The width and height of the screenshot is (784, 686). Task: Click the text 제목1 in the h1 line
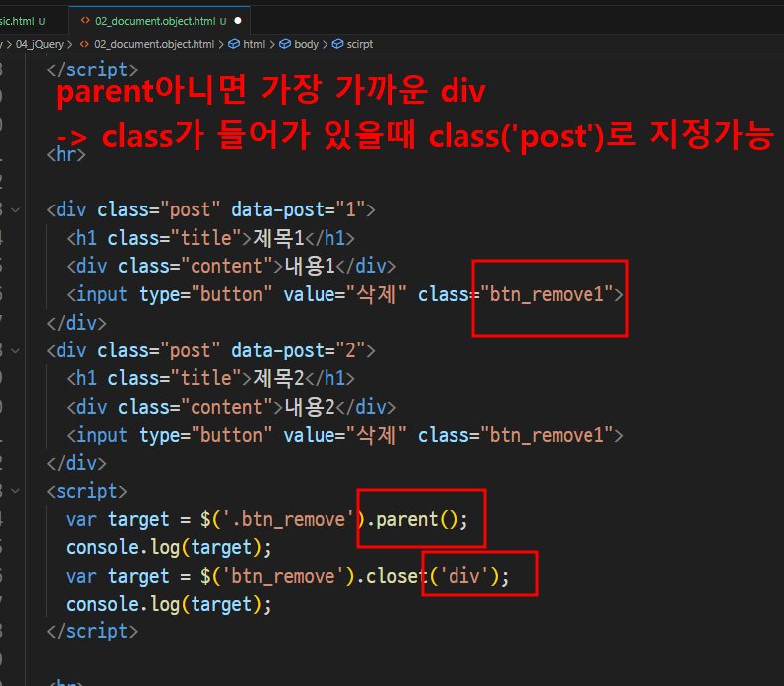pyautogui.click(x=279, y=238)
